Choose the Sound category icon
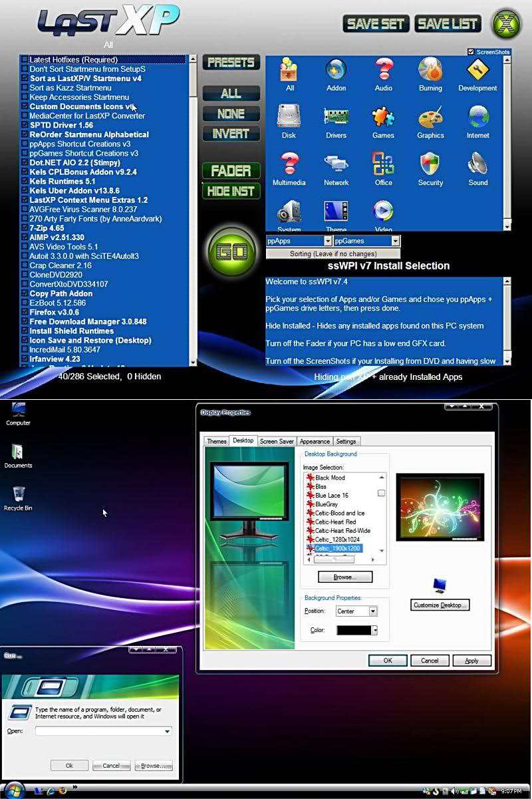The height and width of the screenshot is (799, 532). point(477,164)
